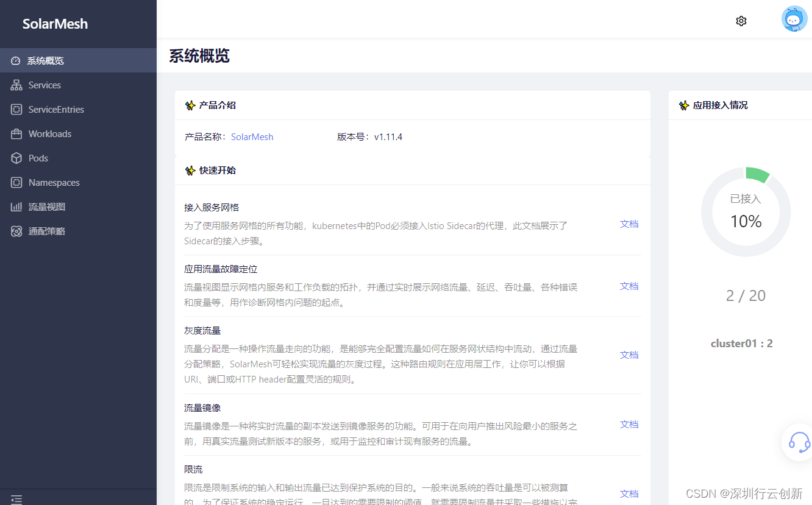Viewport: 812px width, 505px height.
Task: Click the user avatar at top right
Action: (x=794, y=19)
